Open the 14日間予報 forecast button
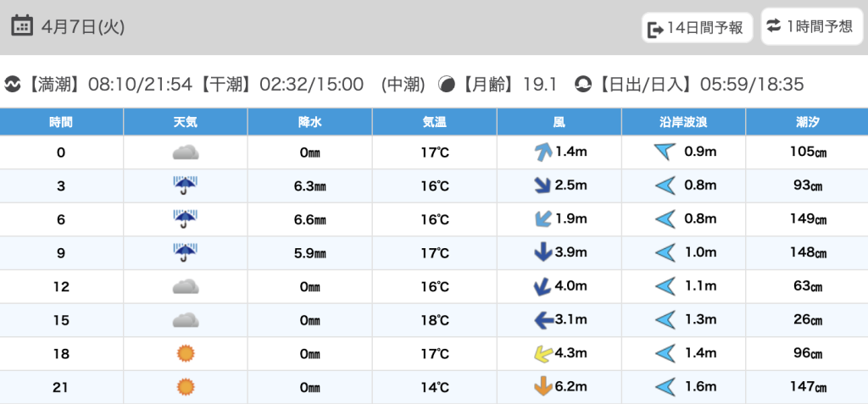Viewport: 868px width, 404px height. [697, 28]
